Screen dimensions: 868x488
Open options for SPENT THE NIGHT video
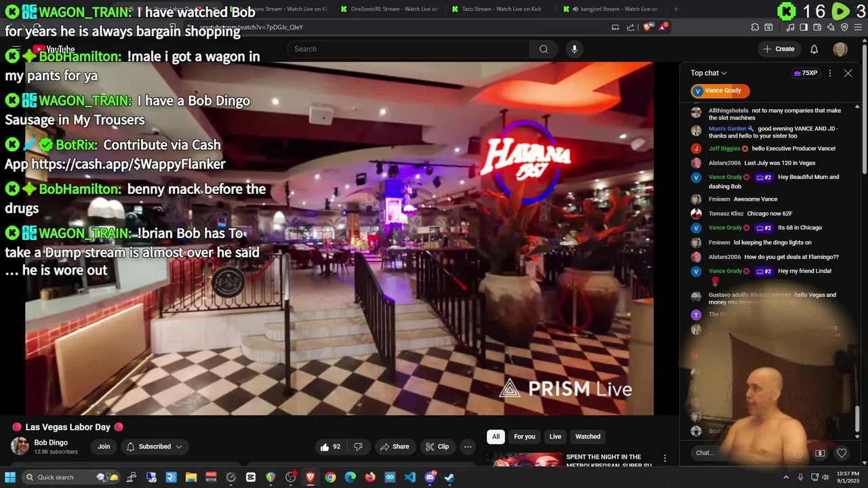tap(665, 458)
